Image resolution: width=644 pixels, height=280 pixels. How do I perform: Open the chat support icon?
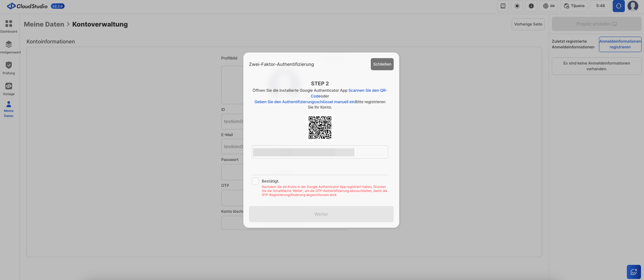(634, 272)
